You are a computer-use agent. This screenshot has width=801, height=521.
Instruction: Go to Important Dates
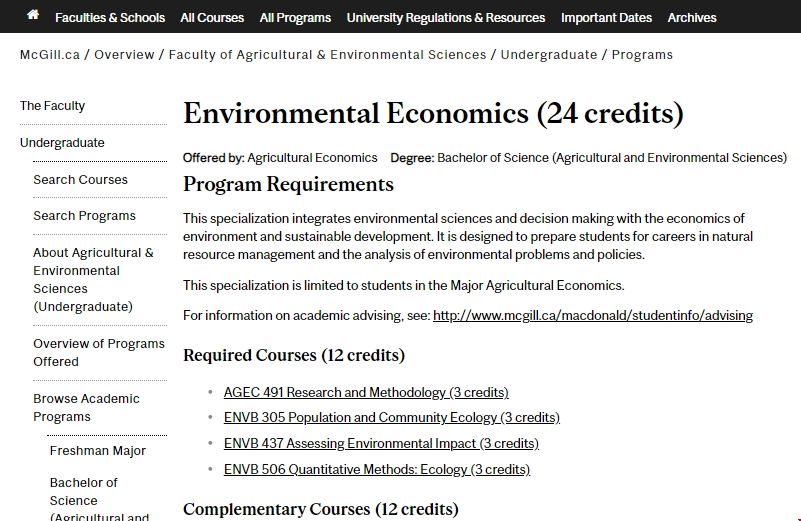pyautogui.click(x=606, y=18)
